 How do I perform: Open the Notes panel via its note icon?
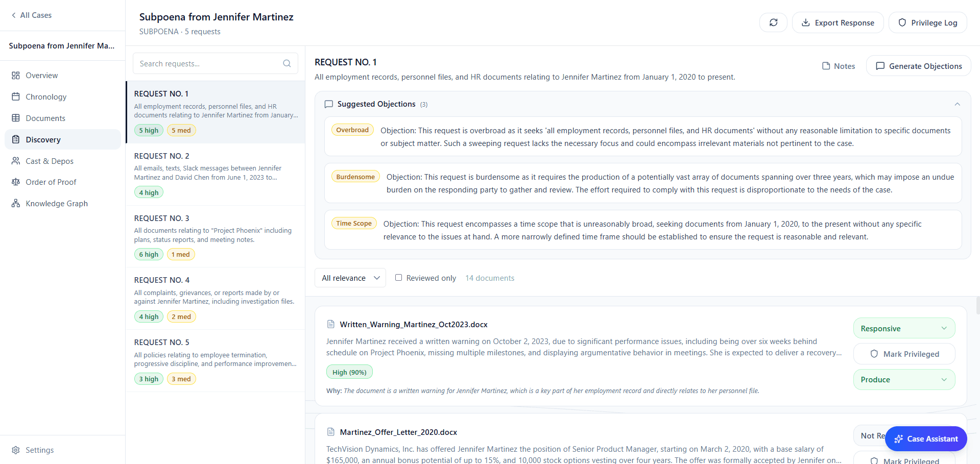click(827, 66)
